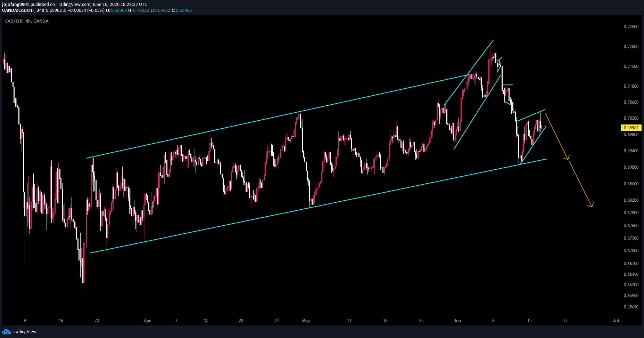
Task: Click the 25 date label on time axis
Action: click(x=421, y=321)
